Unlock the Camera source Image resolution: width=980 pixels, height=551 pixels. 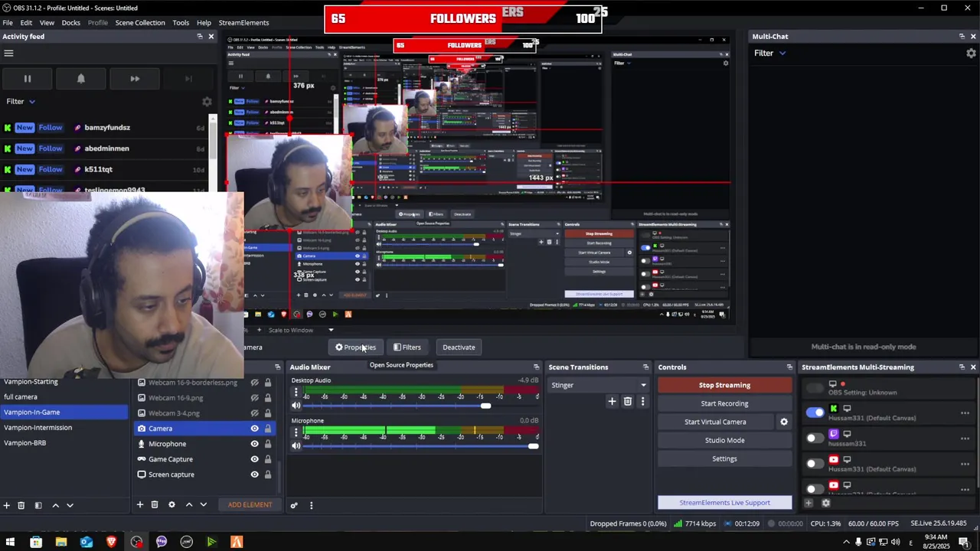point(267,429)
